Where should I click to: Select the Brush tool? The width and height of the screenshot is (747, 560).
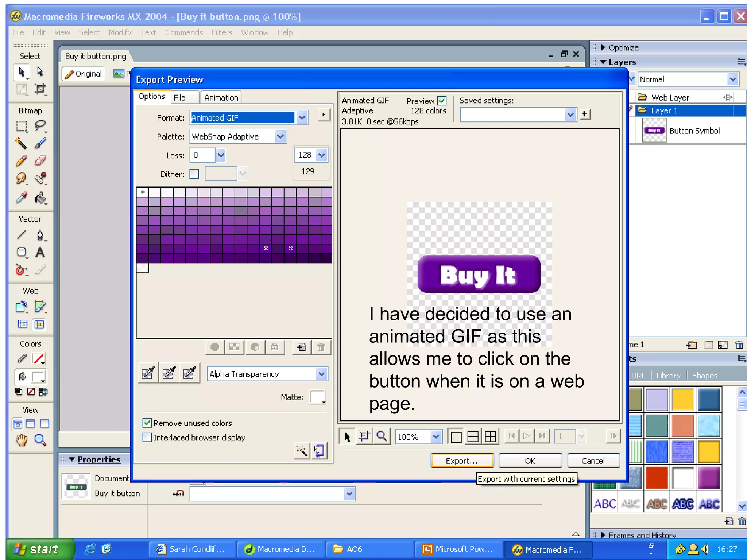40,143
